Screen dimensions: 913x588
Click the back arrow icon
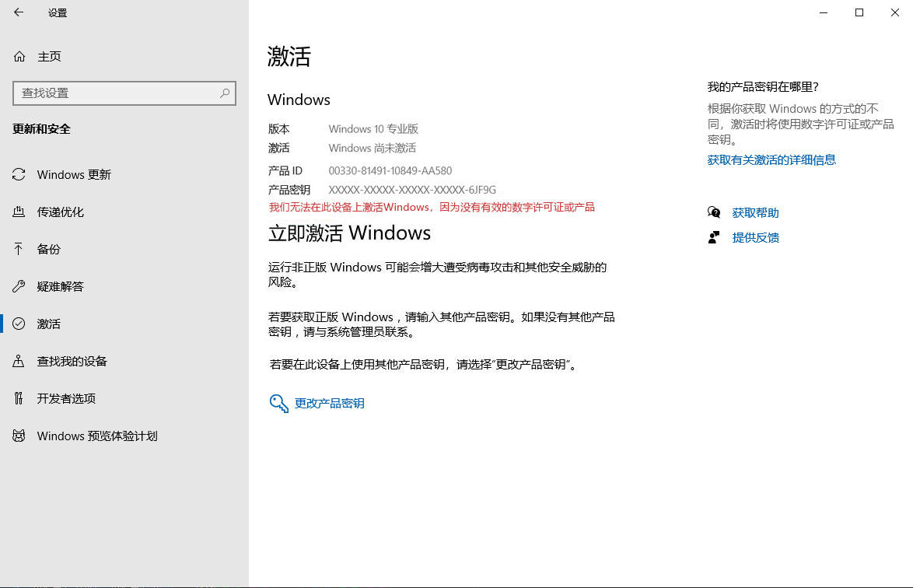point(19,12)
